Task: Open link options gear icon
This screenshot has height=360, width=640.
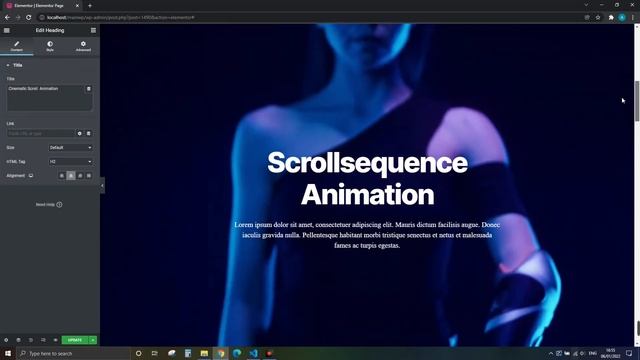Action: pos(80,133)
